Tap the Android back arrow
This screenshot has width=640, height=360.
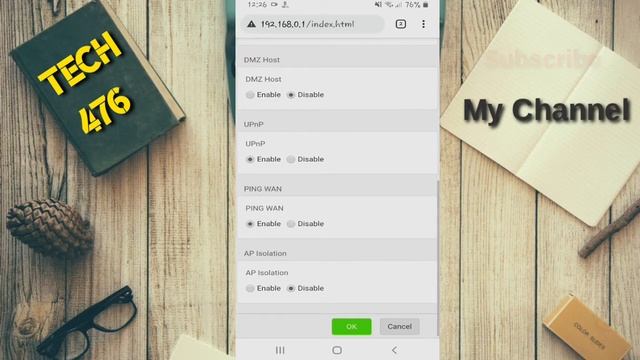click(x=394, y=350)
